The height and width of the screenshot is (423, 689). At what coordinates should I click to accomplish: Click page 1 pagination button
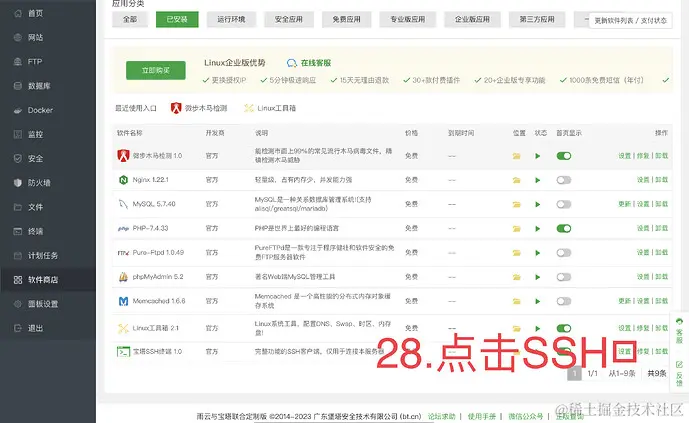[x=574, y=373]
